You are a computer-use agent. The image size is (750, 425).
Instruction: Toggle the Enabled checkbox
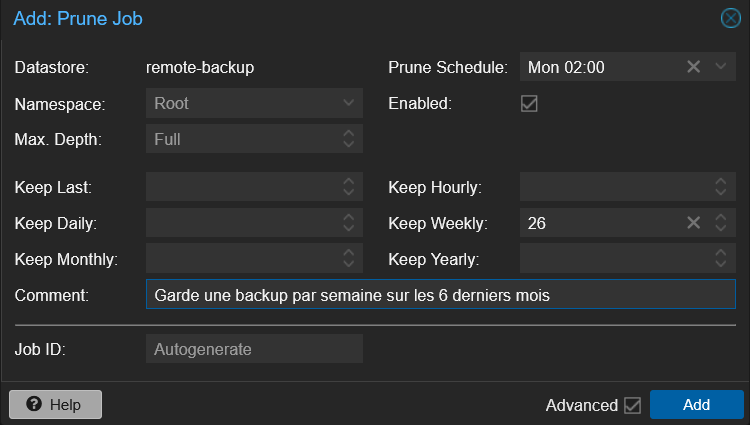530,103
